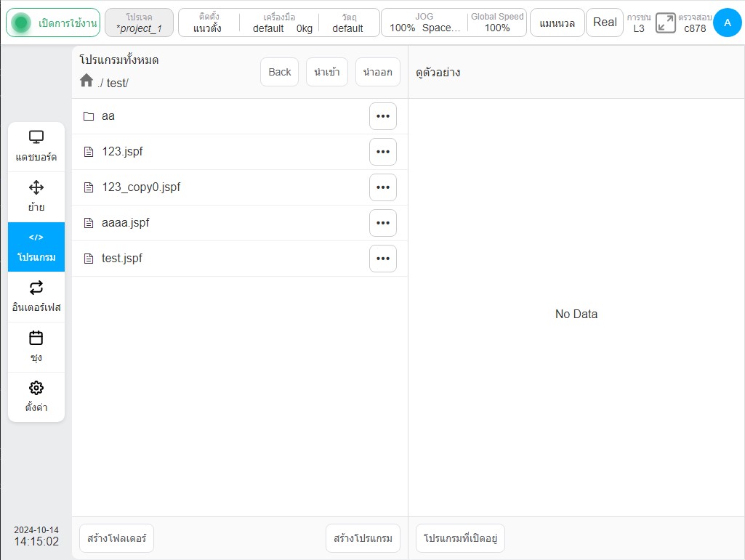745x560 pixels.
Task: Open the more options for aa folder
Action: pyautogui.click(x=383, y=116)
